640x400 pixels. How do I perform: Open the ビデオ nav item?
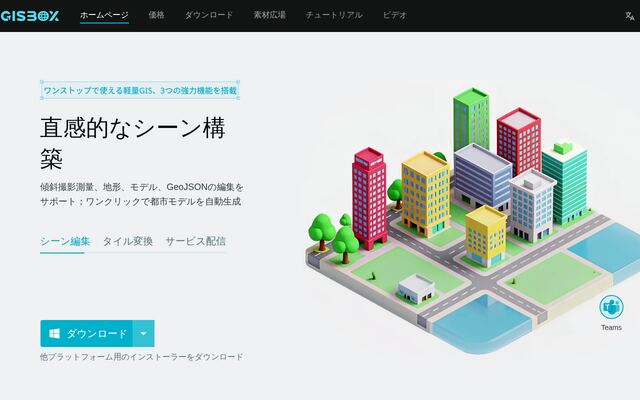[395, 15]
